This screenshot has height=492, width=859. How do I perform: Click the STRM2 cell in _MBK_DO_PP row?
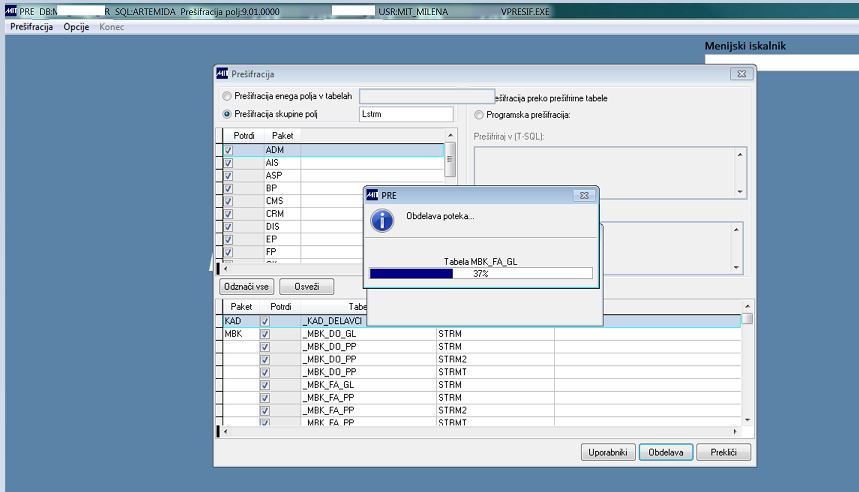[495, 359]
